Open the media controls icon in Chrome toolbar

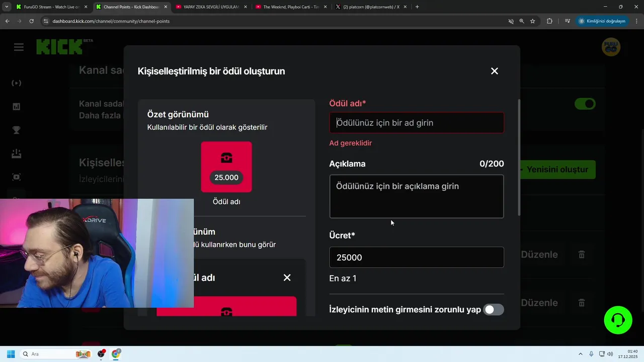[x=567, y=21]
